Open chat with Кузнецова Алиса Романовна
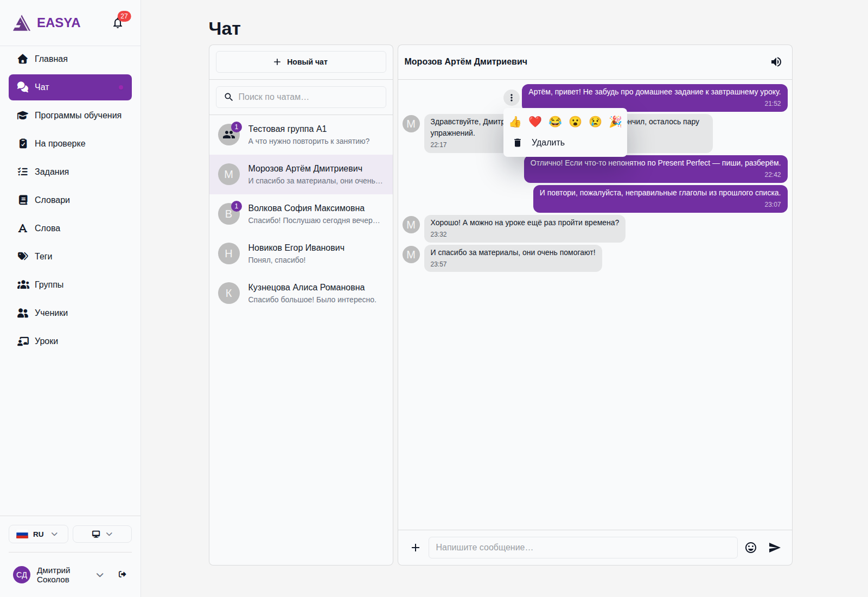This screenshot has height=597, width=868. (x=301, y=293)
